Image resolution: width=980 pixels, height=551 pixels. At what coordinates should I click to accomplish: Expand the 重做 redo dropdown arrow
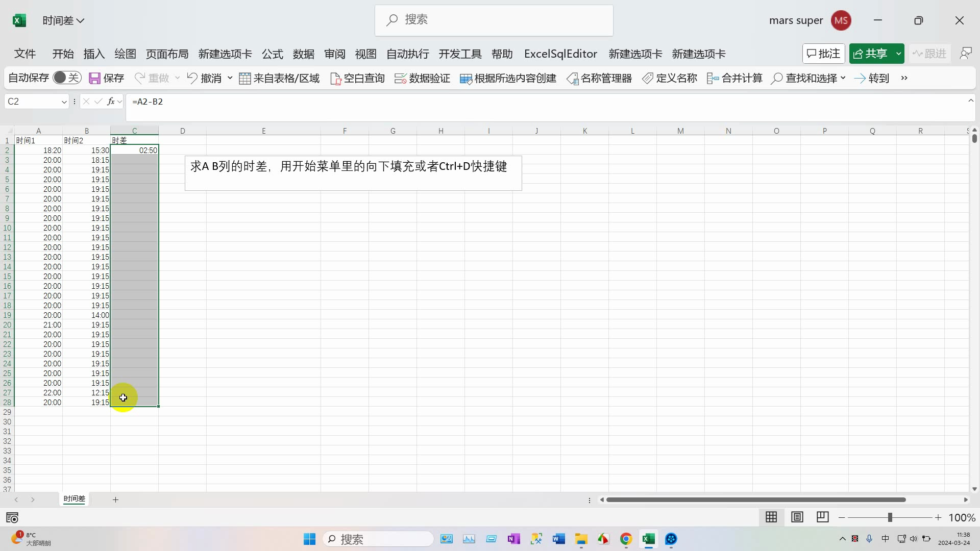click(177, 78)
